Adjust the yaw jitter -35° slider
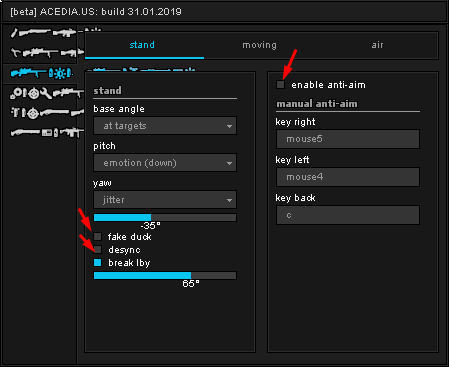449x367 pixels. click(165, 218)
